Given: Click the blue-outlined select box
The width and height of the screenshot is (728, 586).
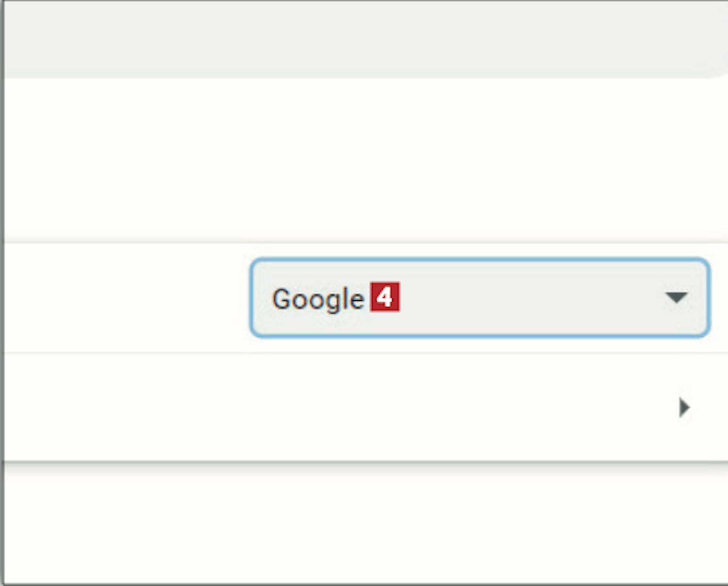Looking at the screenshot, I should tap(480, 298).
